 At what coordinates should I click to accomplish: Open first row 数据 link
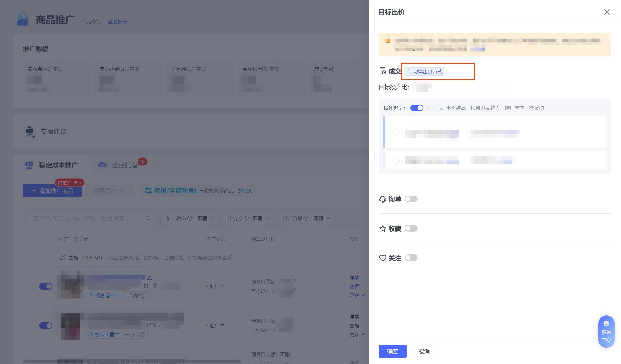point(354,286)
